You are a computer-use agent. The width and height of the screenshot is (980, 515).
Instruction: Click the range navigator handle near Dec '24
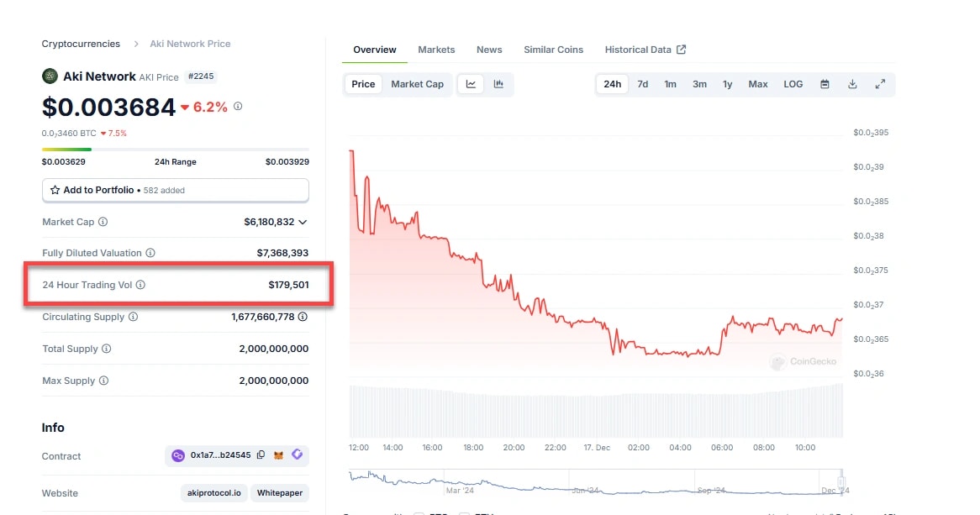(840, 484)
